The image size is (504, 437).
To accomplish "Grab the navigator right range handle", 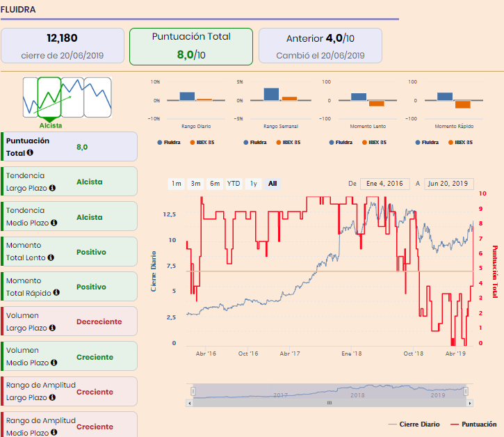I will [x=466, y=391].
